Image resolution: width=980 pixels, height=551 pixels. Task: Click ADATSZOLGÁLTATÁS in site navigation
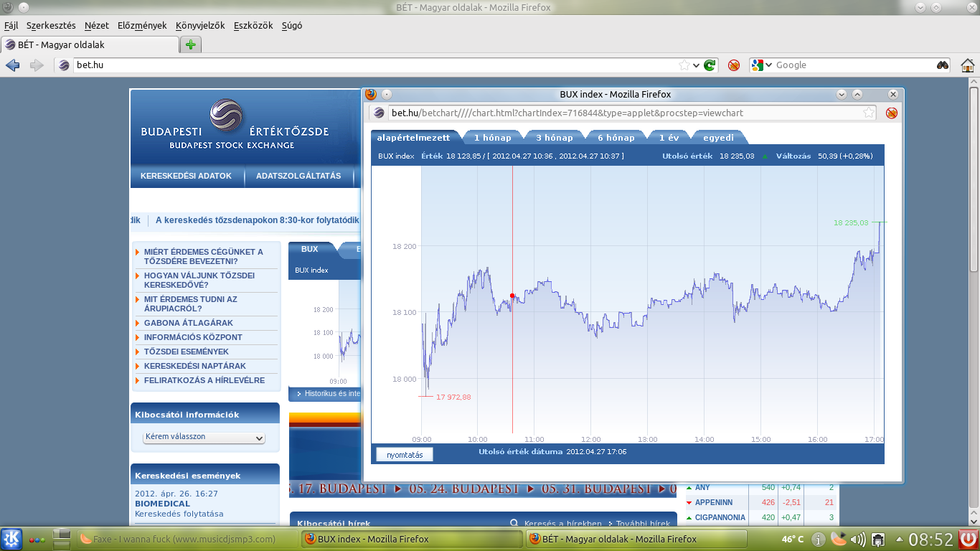pyautogui.click(x=298, y=176)
